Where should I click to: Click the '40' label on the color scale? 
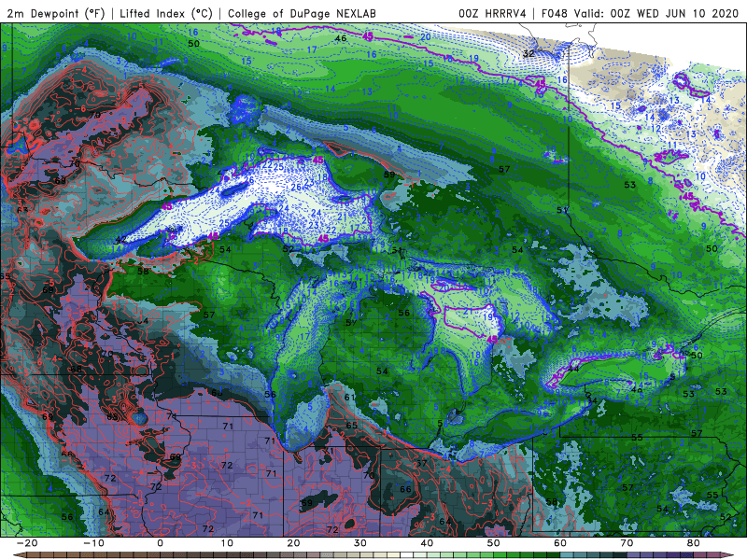pos(427,543)
